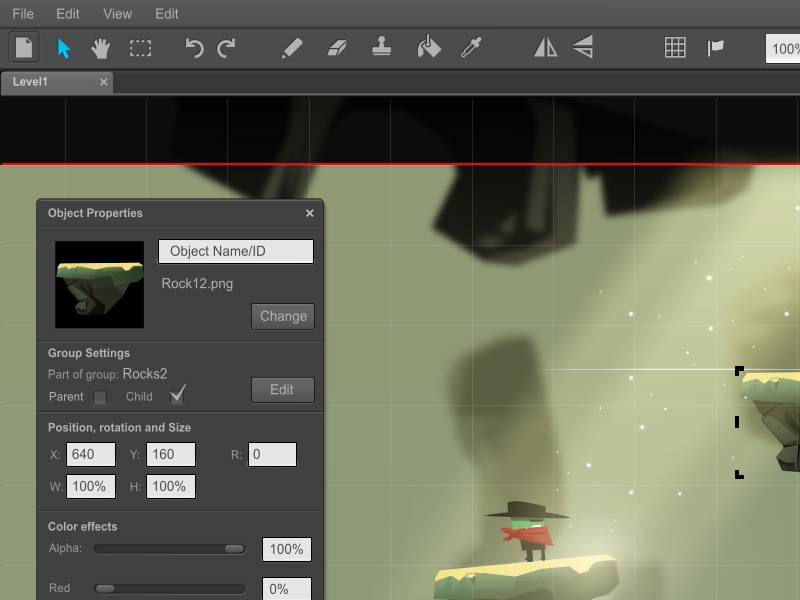Toggle the grid display icon
The height and width of the screenshot is (600, 800).
click(675, 47)
